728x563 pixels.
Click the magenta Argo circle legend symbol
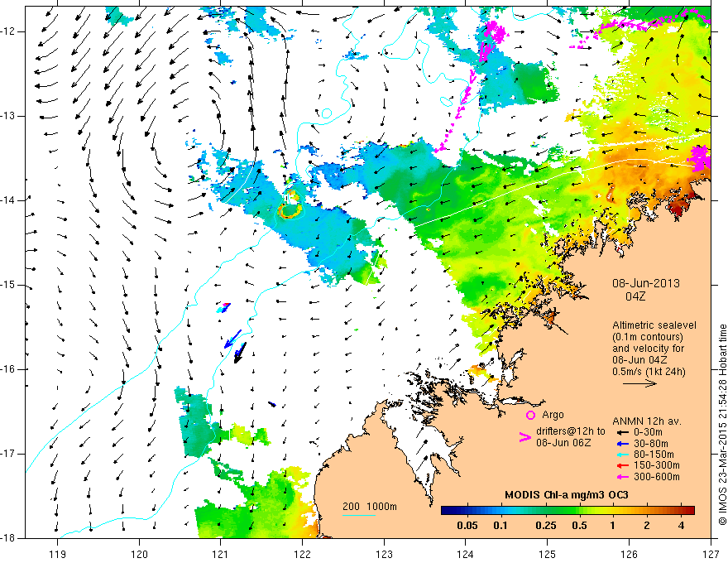[530, 415]
